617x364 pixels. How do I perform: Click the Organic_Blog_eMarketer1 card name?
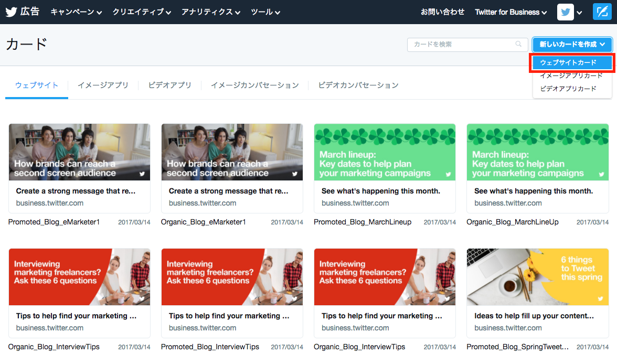coord(204,222)
